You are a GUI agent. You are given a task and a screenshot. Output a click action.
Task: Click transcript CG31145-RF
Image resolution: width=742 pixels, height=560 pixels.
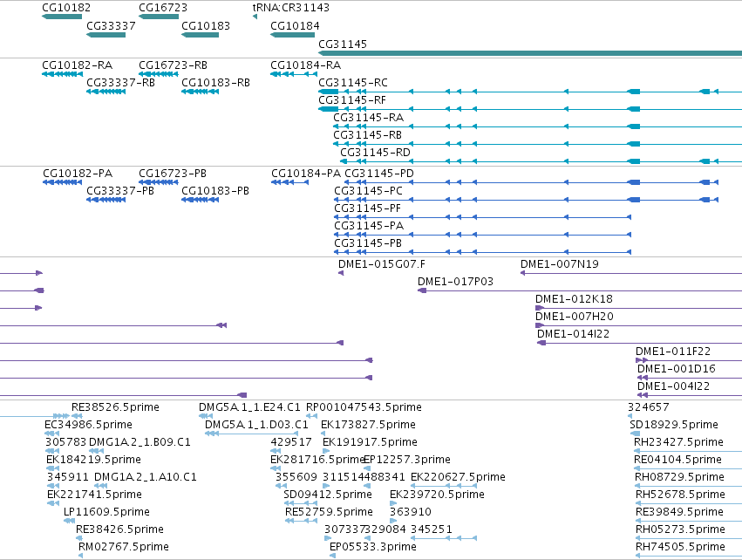[530, 109]
